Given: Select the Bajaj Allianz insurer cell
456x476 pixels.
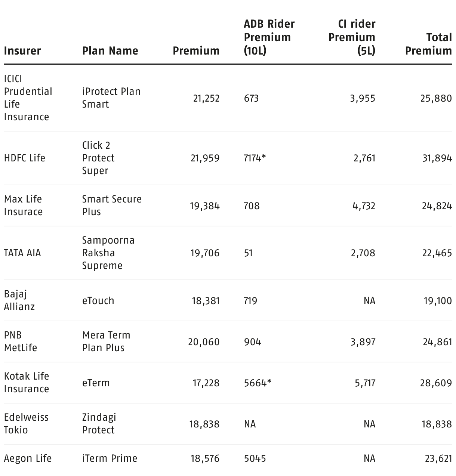Looking at the screenshot, I should point(19,300).
